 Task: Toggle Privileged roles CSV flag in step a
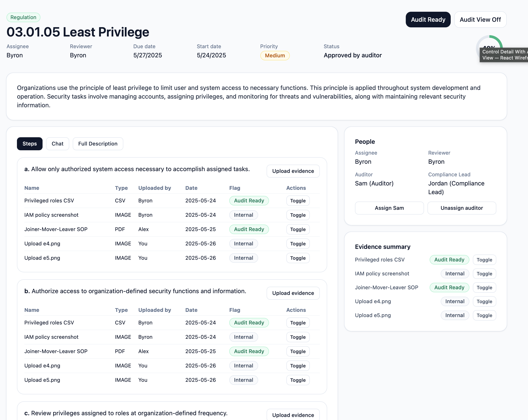[298, 201]
